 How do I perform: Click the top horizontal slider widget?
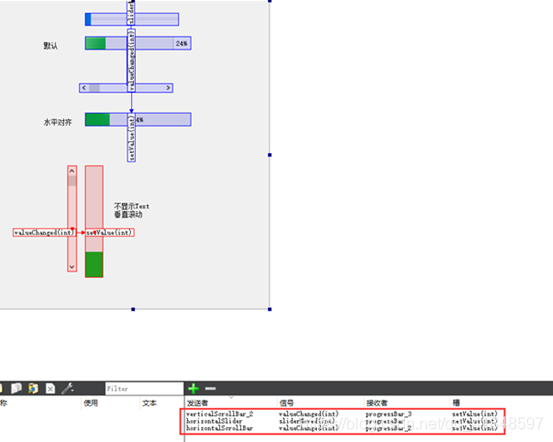pyautogui.click(x=132, y=19)
